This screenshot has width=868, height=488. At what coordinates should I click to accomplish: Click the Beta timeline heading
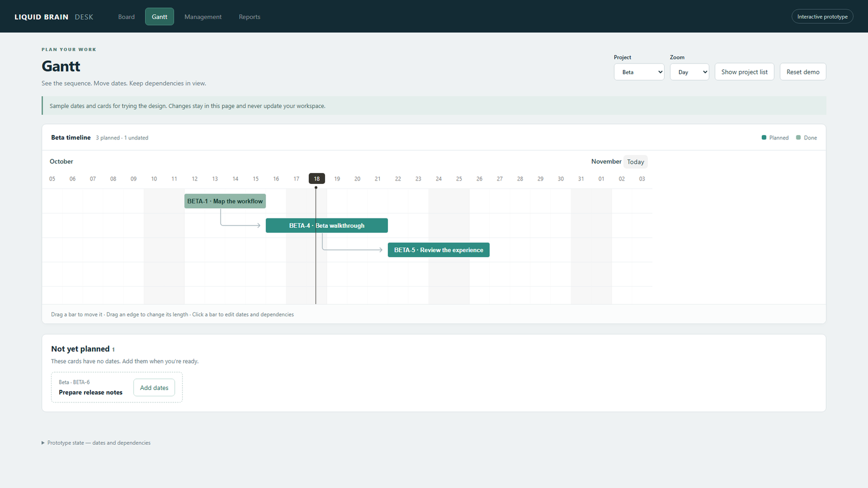(71, 138)
